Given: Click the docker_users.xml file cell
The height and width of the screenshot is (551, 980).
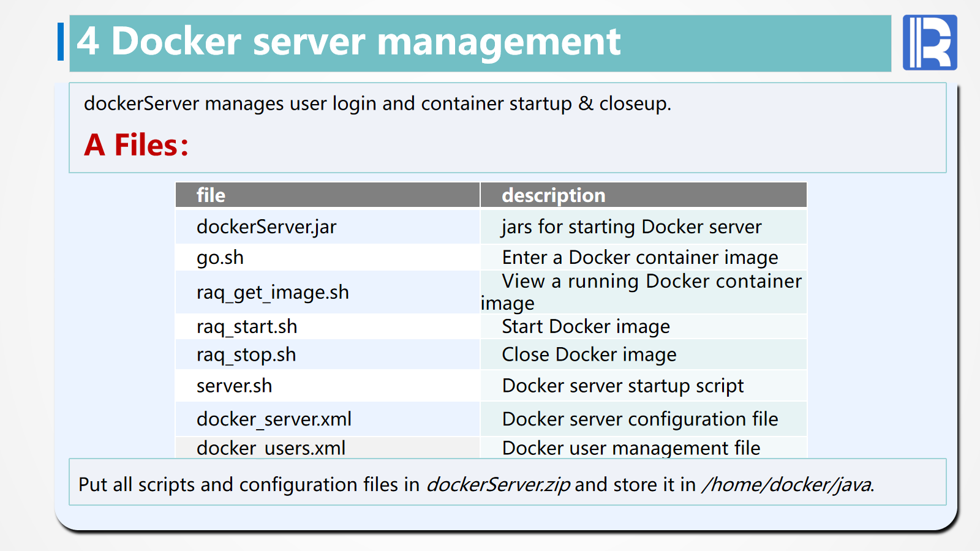Looking at the screenshot, I should coord(271,448).
